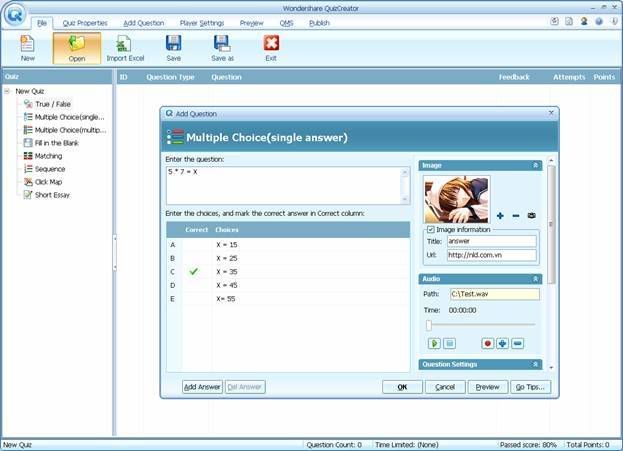Click the Save as toolbar icon
The width and height of the screenshot is (623, 451).
(222, 47)
